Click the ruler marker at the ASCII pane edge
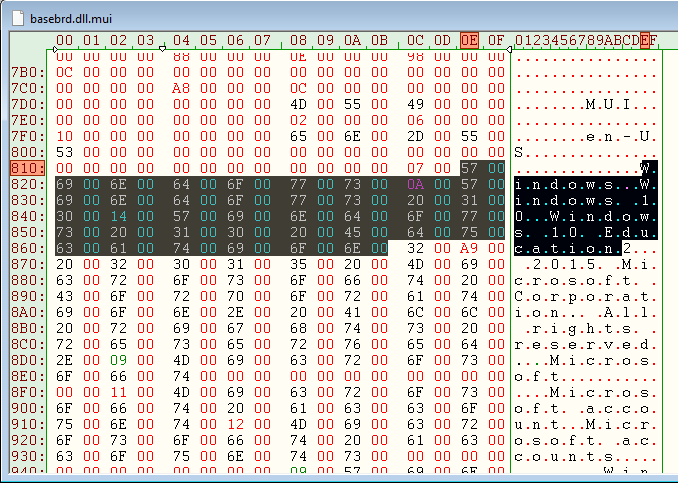Image resolution: width=678 pixels, height=483 pixels. 509,50
